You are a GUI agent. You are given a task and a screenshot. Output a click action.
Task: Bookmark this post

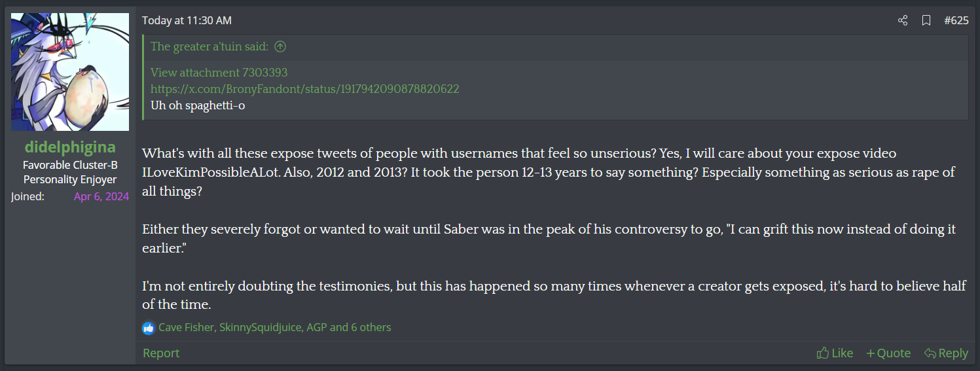click(x=926, y=21)
